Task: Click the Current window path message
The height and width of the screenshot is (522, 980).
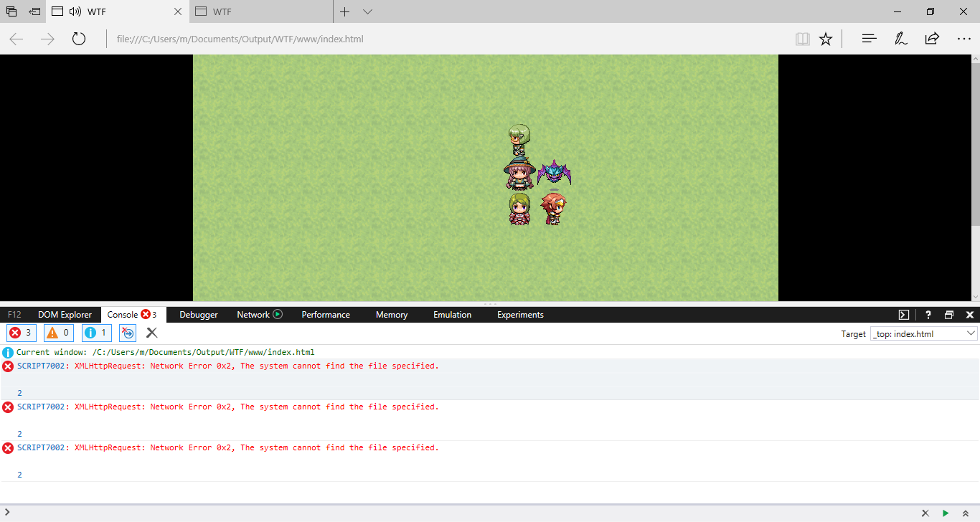Action: (165, 352)
